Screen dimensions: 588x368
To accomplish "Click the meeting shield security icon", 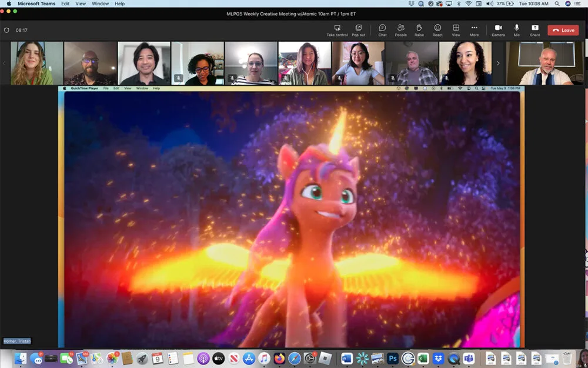I will 6,31.
